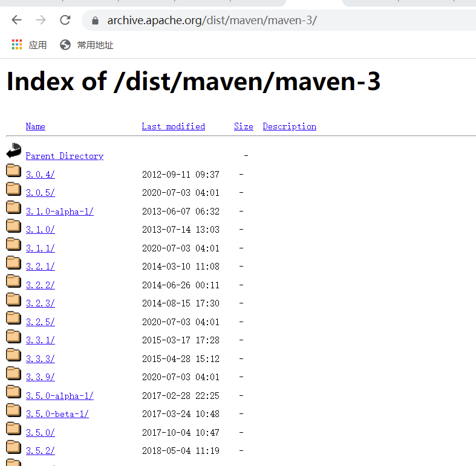476x466 pixels.
Task: Open the 3.2.2/ directory link
Action: pyautogui.click(x=41, y=285)
